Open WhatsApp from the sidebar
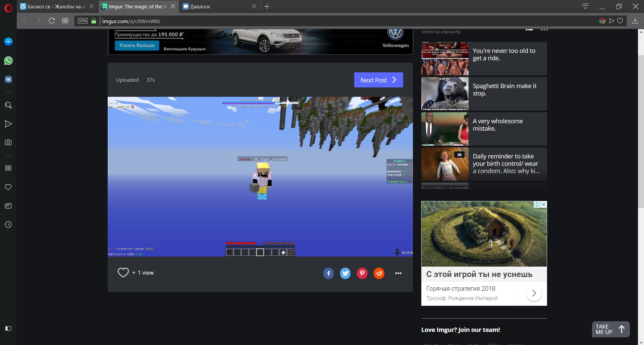 (8, 61)
